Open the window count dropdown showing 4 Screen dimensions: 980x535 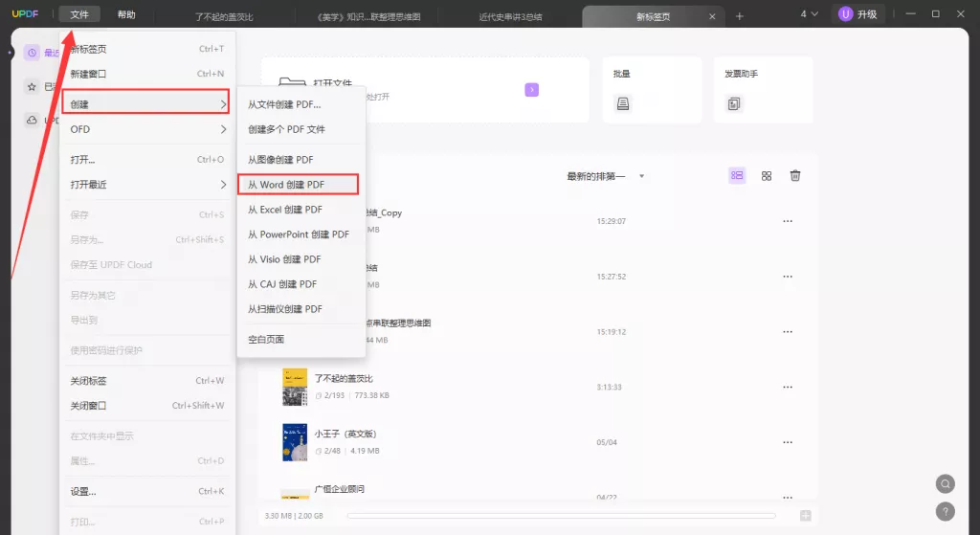click(810, 13)
